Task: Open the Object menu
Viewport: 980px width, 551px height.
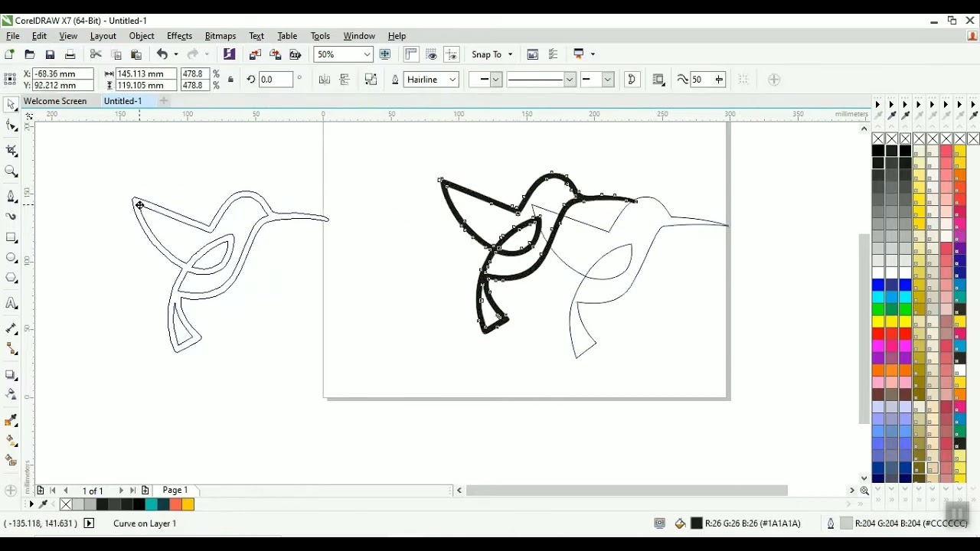Action: point(142,36)
